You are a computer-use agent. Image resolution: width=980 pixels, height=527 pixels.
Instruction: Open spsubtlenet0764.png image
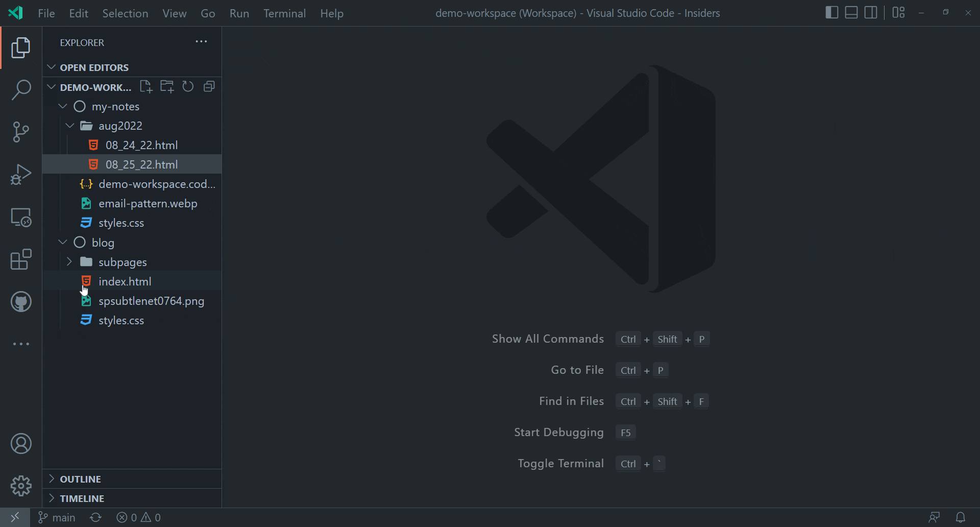tap(132, 301)
